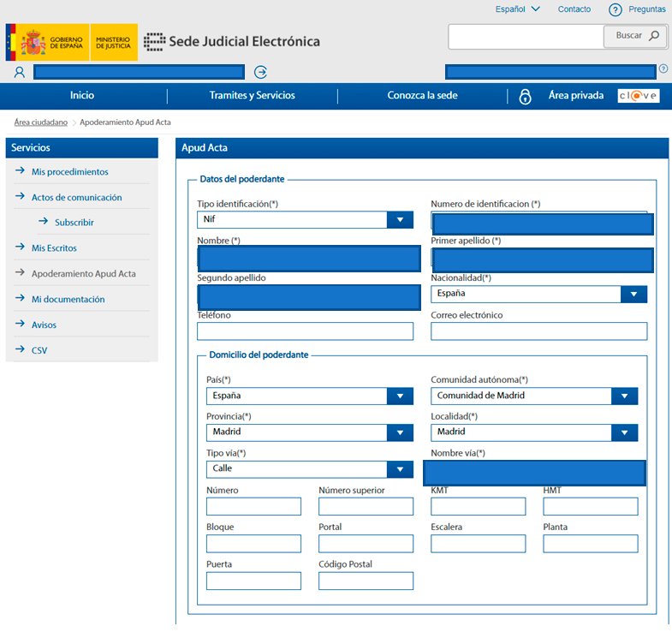Open the Español language dropdown
The height and width of the screenshot is (632, 672).
tap(517, 9)
